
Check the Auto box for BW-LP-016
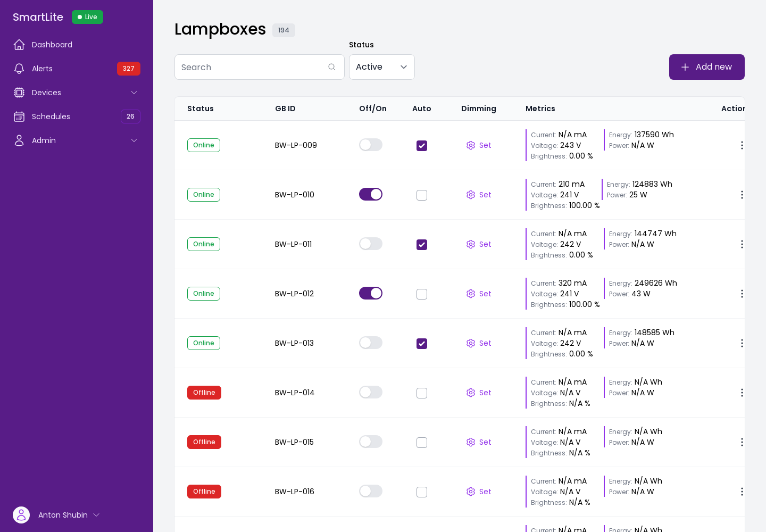422,492
